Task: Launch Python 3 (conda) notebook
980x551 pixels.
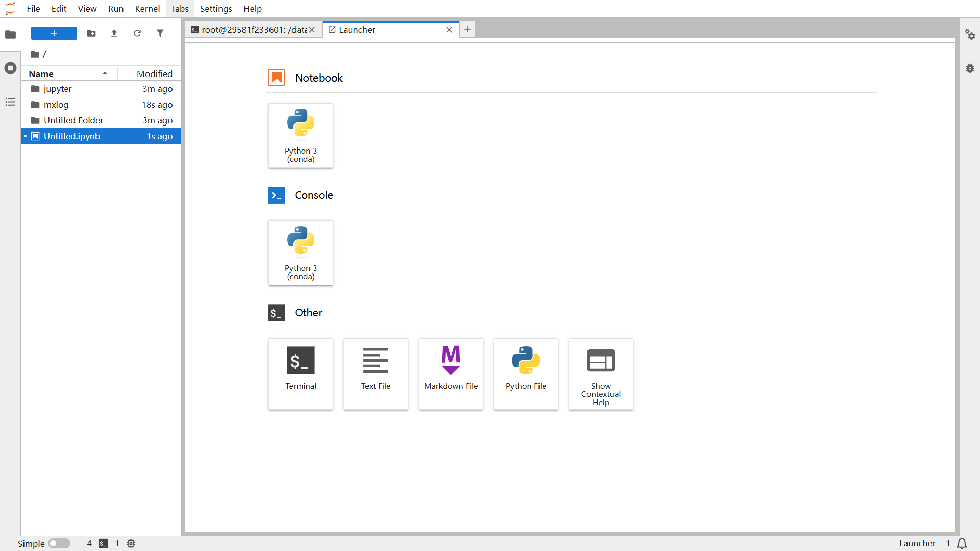Action: click(301, 136)
